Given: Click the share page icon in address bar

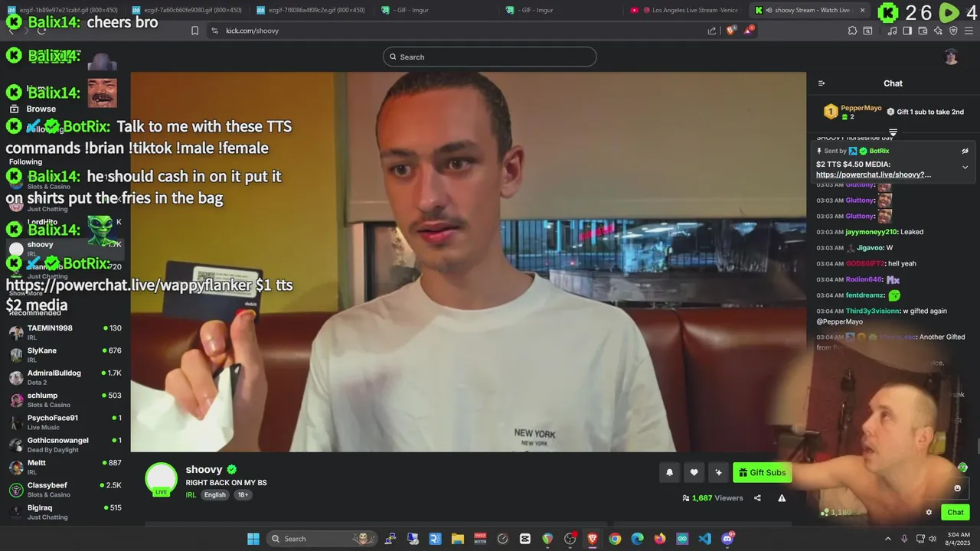Looking at the screenshot, I should tap(712, 31).
